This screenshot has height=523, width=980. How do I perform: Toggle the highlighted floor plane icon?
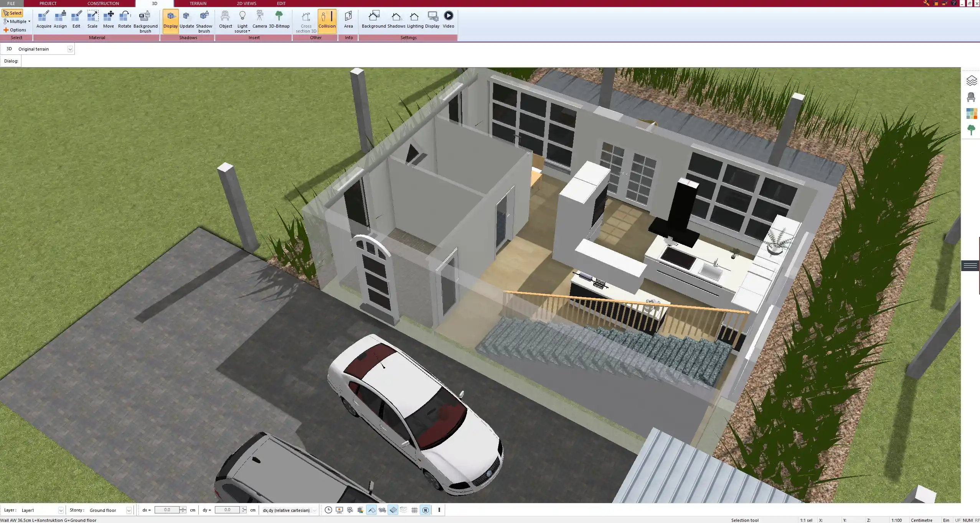(393, 510)
